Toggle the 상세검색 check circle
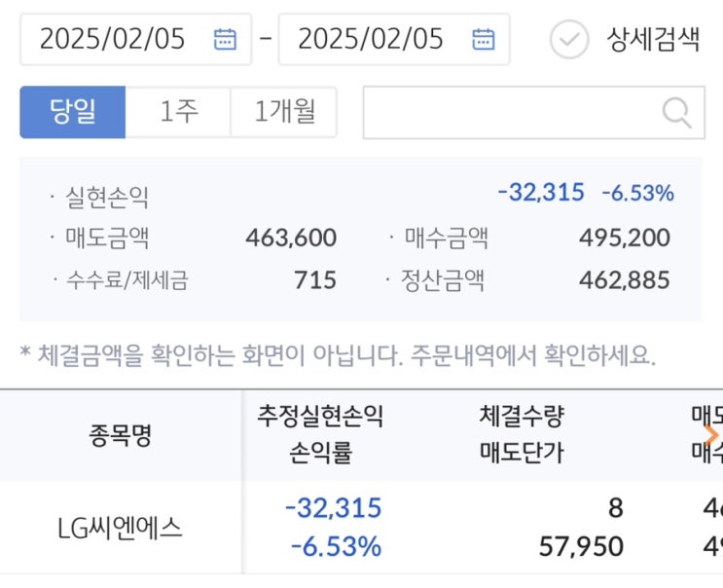 click(569, 39)
